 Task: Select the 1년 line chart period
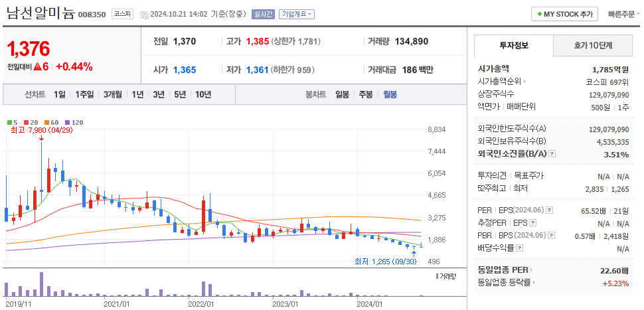tap(137, 94)
